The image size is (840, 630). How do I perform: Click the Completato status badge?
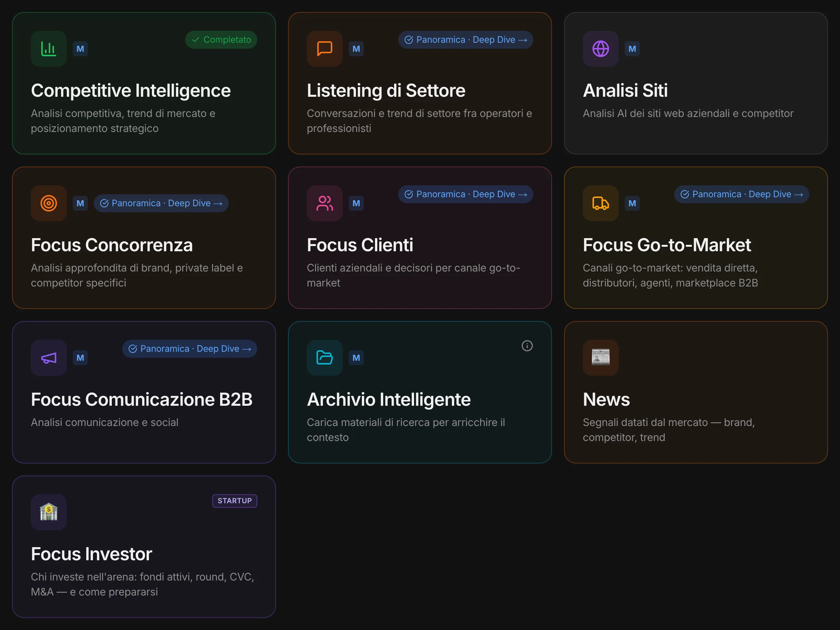pyautogui.click(x=221, y=40)
